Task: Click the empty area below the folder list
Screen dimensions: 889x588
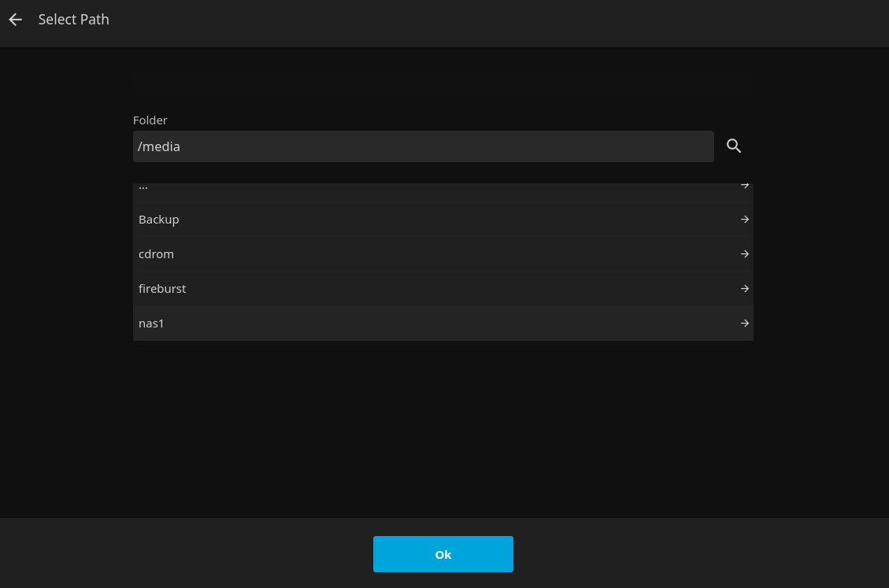Action: pos(443,425)
